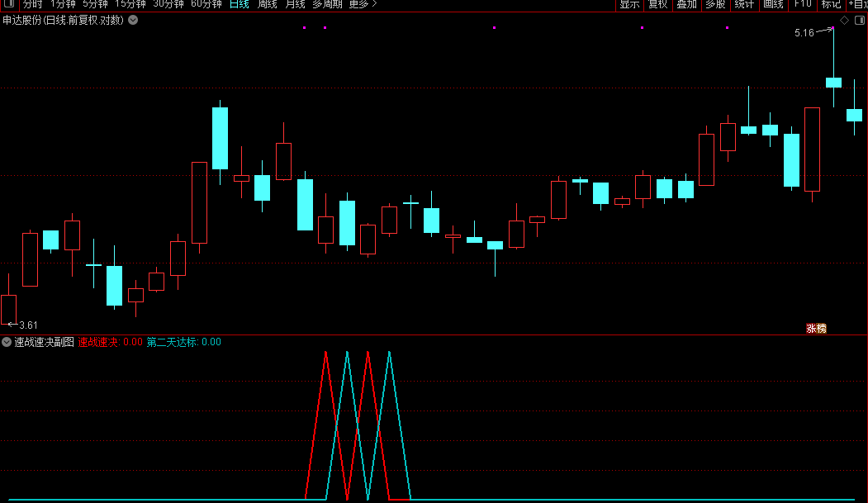868x503 pixels.
Task: Open the 多周期 multi-period view
Action: tap(327, 4)
